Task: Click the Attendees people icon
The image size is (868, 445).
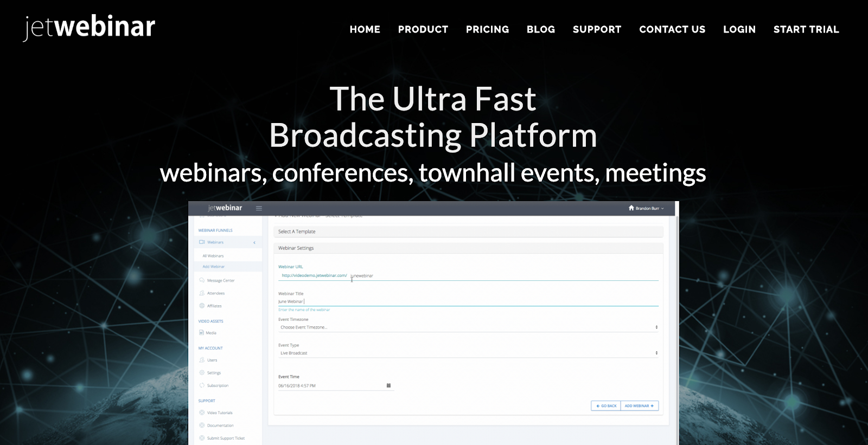Action: coord(202,293)
